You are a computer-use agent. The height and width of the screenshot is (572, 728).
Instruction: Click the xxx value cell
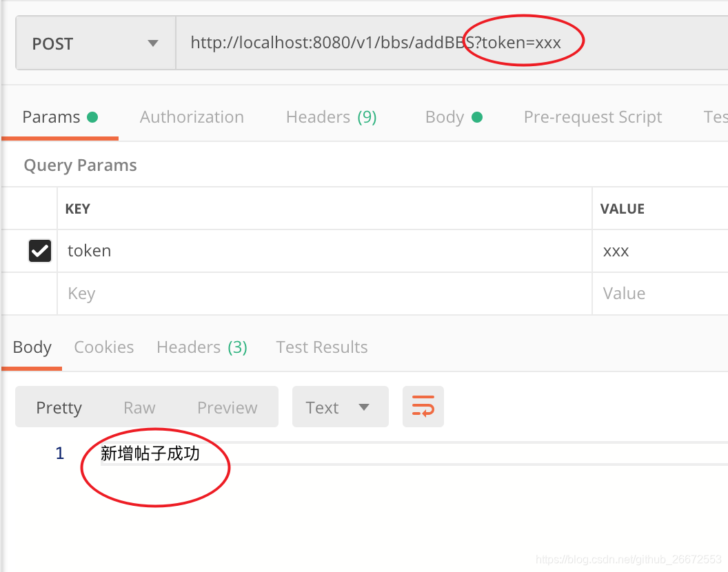[660, 251]
